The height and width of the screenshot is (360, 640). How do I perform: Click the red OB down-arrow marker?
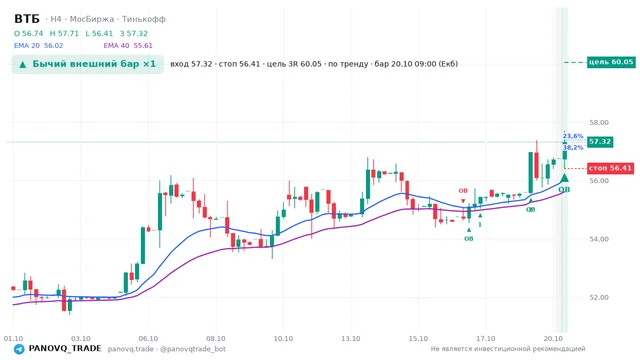point(463,201)
